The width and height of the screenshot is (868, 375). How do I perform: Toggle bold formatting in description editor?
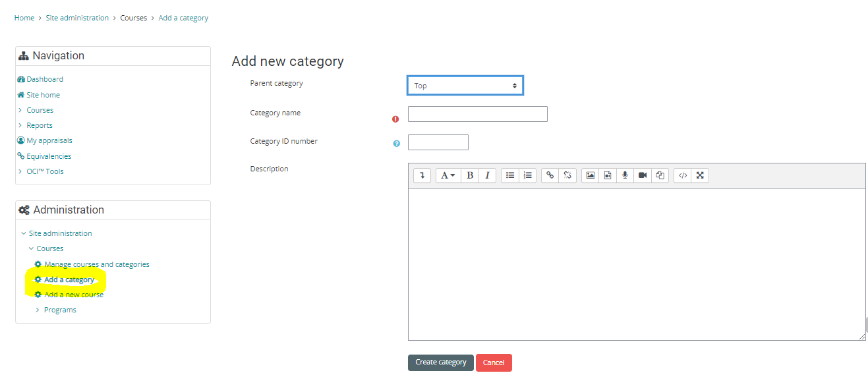(470, 175)
